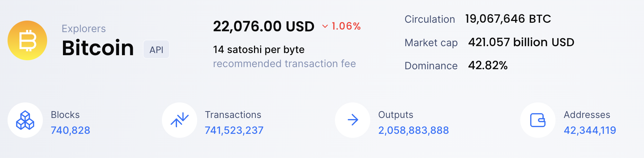Open blocks count 740,828
This screenshot has height=158, width=644.
pos(71,130)
